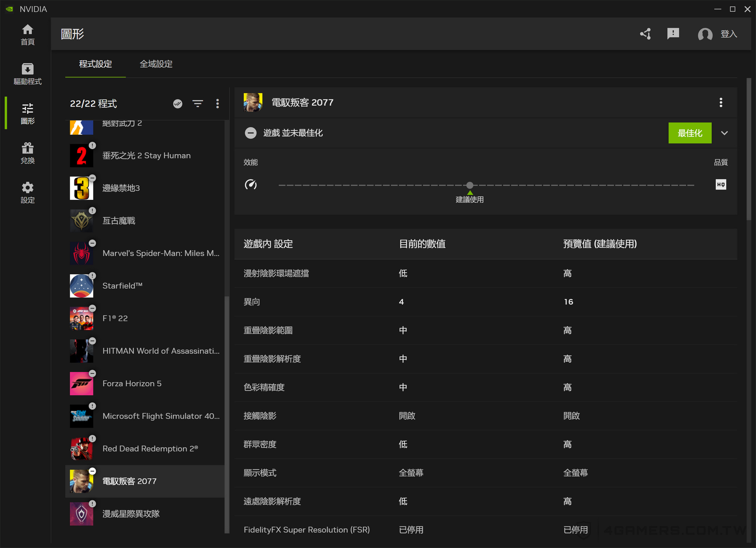Click the 邊緣禁地3 game thumbnail
This screenshot has height=548, width=756.
click(x=82, y=188)
